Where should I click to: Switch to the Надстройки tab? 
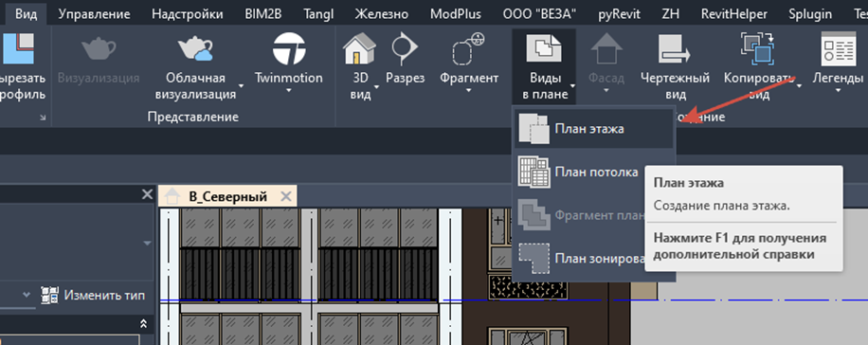click(x=187, y=14)
